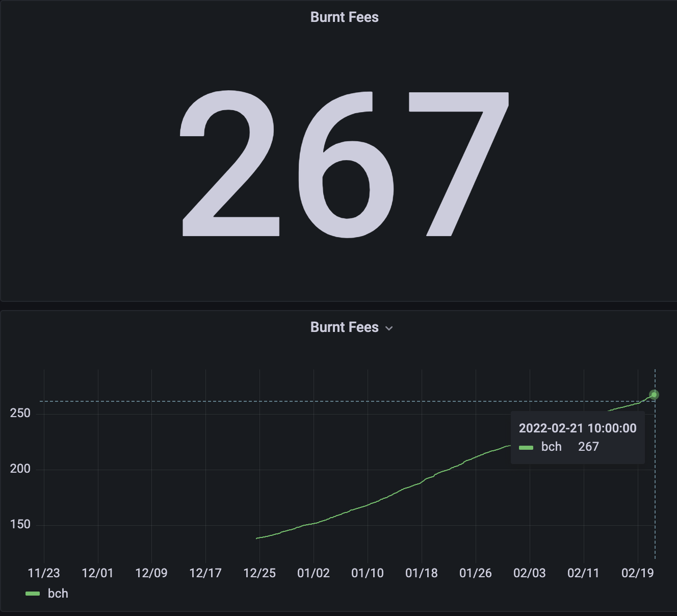Click the 12/17 x-axis date label
This screenshot has width=677, height=616.
[205, 573]
